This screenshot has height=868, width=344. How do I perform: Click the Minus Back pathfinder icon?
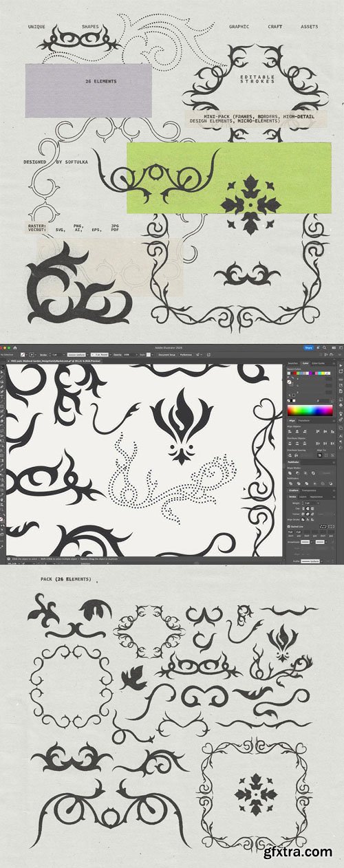coord(331,484)
